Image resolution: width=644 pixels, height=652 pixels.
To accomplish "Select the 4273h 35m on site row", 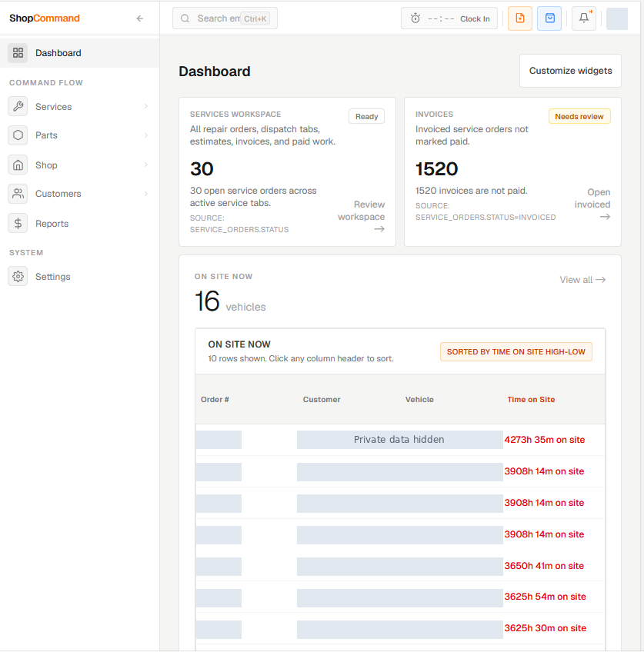I will coord(400,440).
